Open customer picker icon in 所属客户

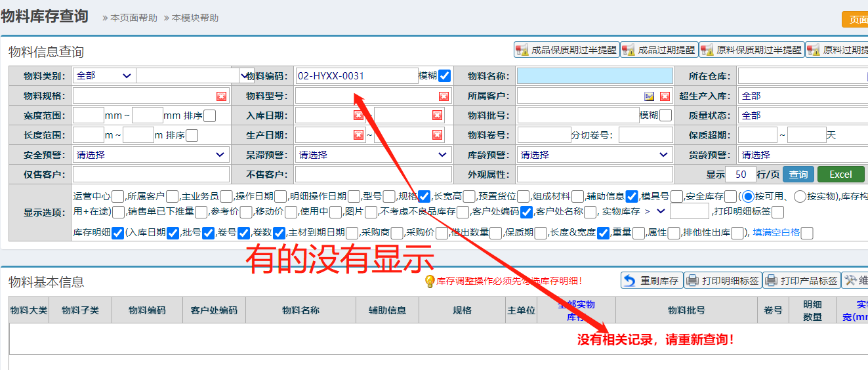pyautogui.click(x=649, y=96)
